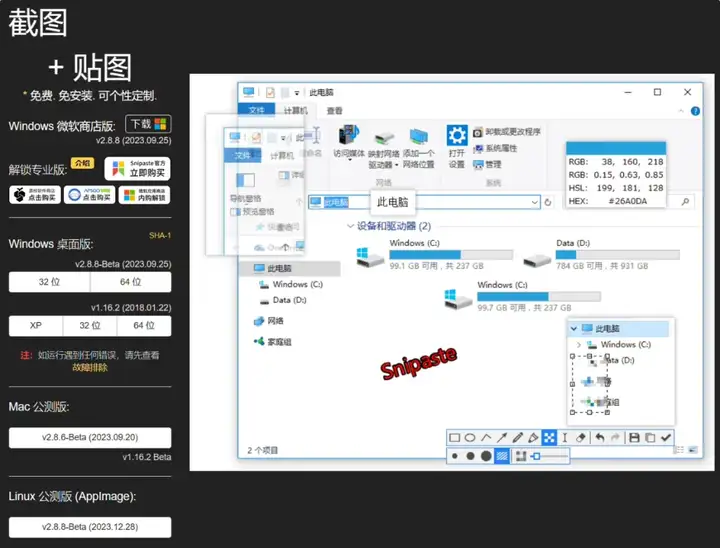The image size is (720, 548).
Task: Switch Explorer to details view
Action: coord(679,450)
